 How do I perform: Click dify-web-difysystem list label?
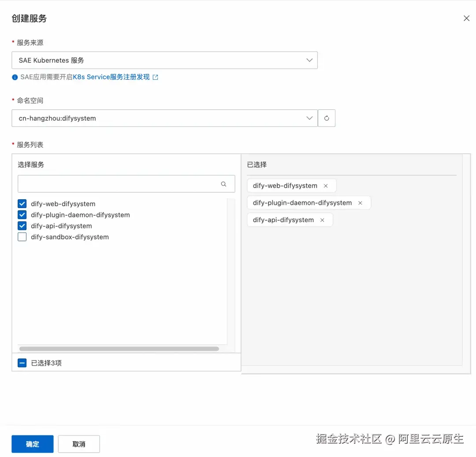(x=63, y=204)
